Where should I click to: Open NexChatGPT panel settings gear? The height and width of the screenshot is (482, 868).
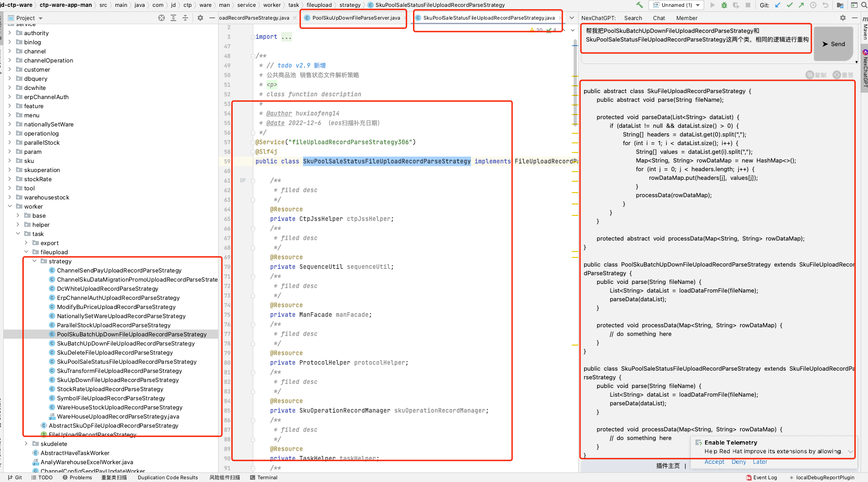coord(843,18)
